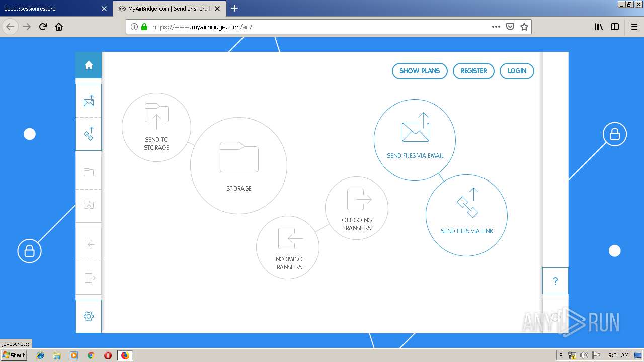644x362 pixels.
Task: Open the question mark help panel
Action: pyautogui.click(x=555, y=281)
